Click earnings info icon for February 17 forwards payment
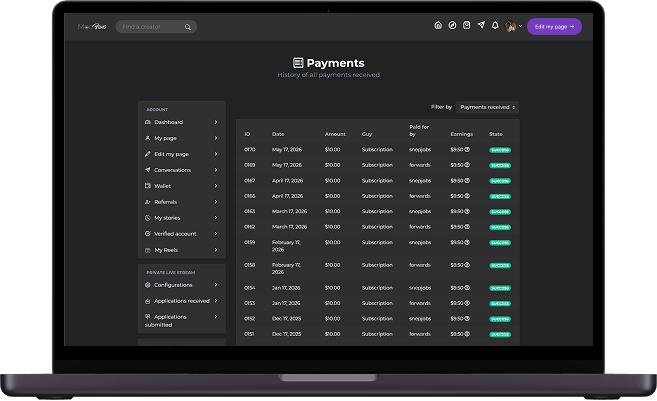 coord(467,265)
